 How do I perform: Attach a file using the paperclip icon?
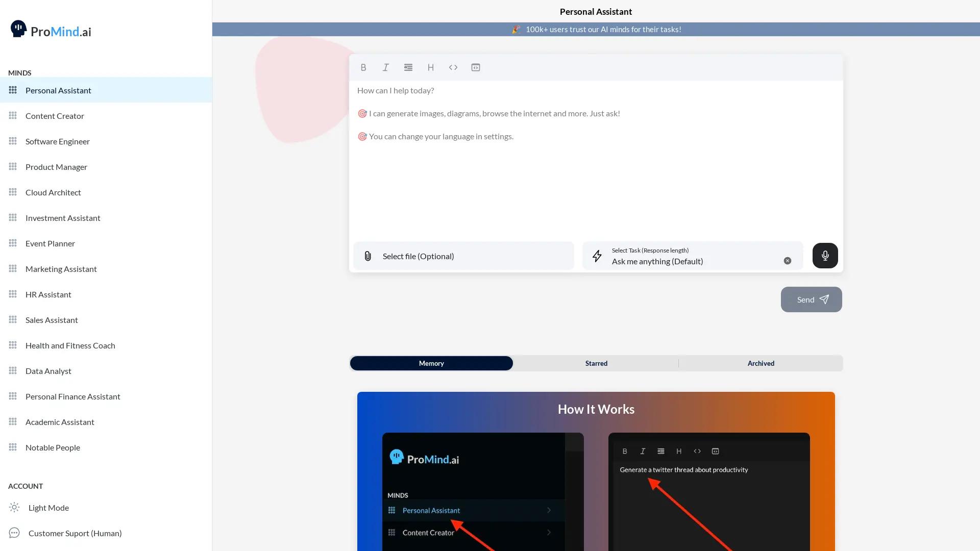point(367,256)
